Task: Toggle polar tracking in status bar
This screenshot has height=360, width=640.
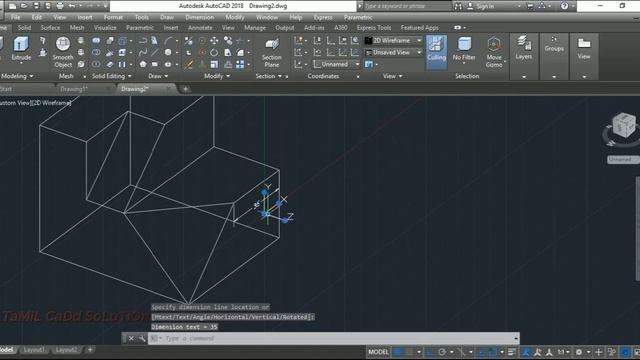Action: (442, 352)
